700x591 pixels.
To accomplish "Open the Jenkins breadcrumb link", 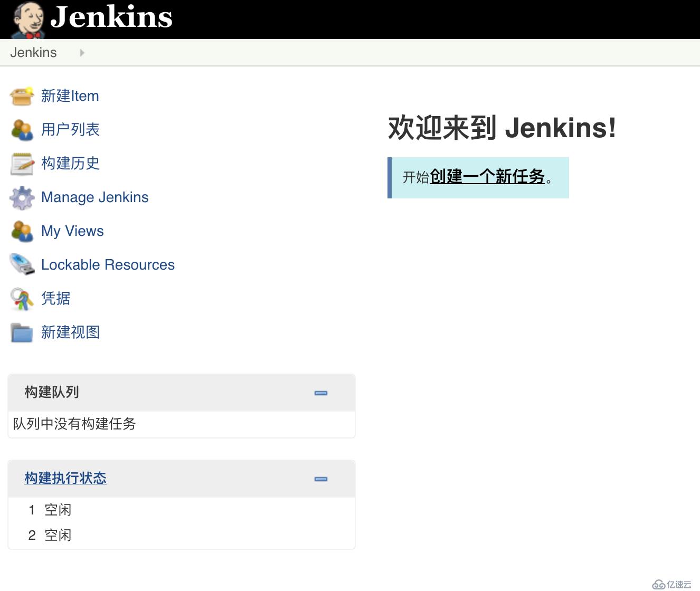I will coord(33,53).
